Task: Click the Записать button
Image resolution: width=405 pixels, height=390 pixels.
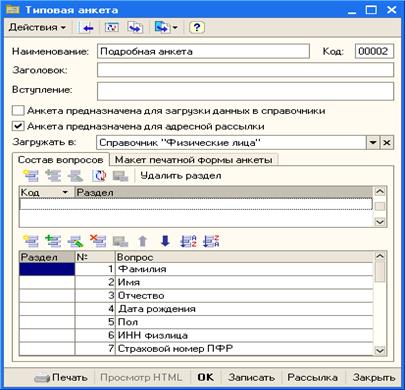Action: coord(251,377)
